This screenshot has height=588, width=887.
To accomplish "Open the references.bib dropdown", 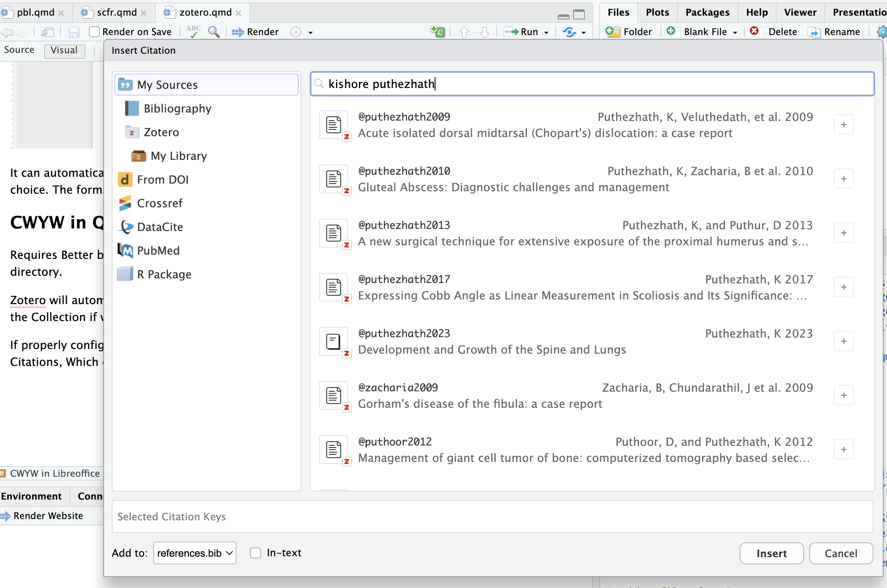I will (x=195, y=553).
